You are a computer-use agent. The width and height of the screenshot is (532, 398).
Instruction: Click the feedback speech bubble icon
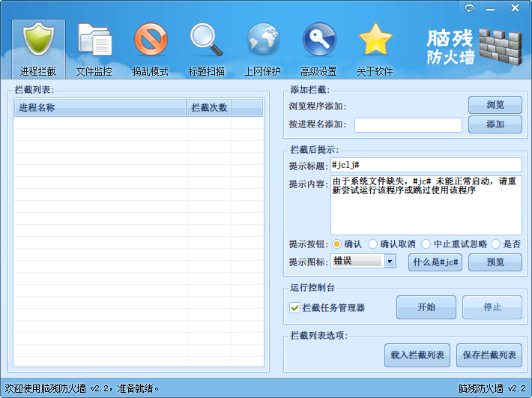(x=469, y=7)
